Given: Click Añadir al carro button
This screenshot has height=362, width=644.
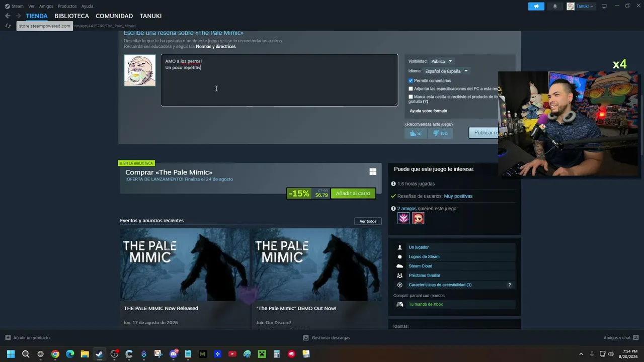Looking at the screenshot, I should (353, 194).
